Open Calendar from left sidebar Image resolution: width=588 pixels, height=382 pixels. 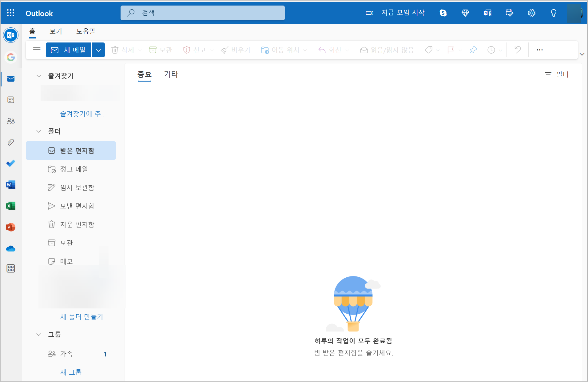click(11, 100)
